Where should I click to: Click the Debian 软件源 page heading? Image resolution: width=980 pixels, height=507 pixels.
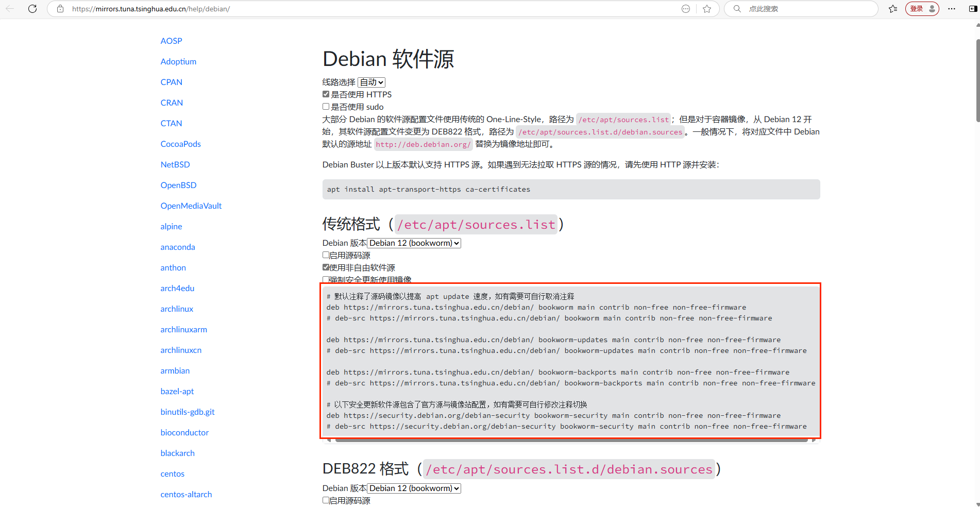pos(388,59)
